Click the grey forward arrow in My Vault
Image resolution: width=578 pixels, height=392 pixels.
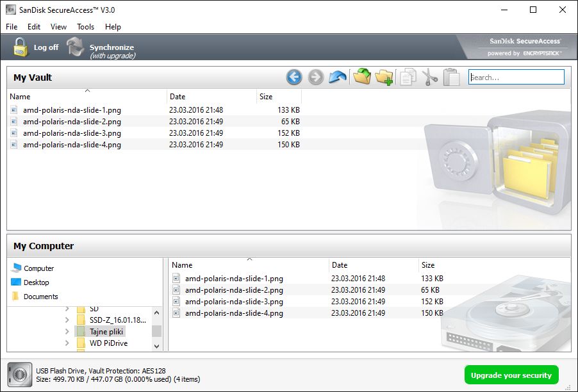(315, 78)
